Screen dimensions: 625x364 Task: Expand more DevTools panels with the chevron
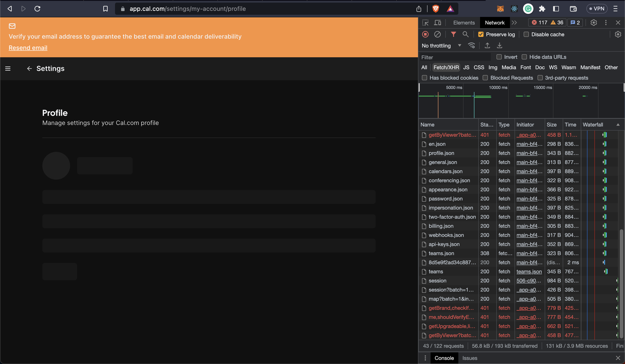[x=514, y=23]
